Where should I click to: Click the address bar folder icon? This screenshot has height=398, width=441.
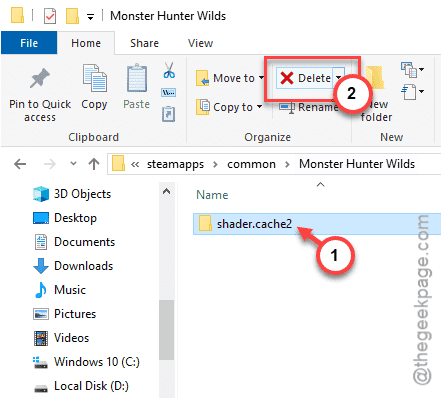tap(118, 164)
